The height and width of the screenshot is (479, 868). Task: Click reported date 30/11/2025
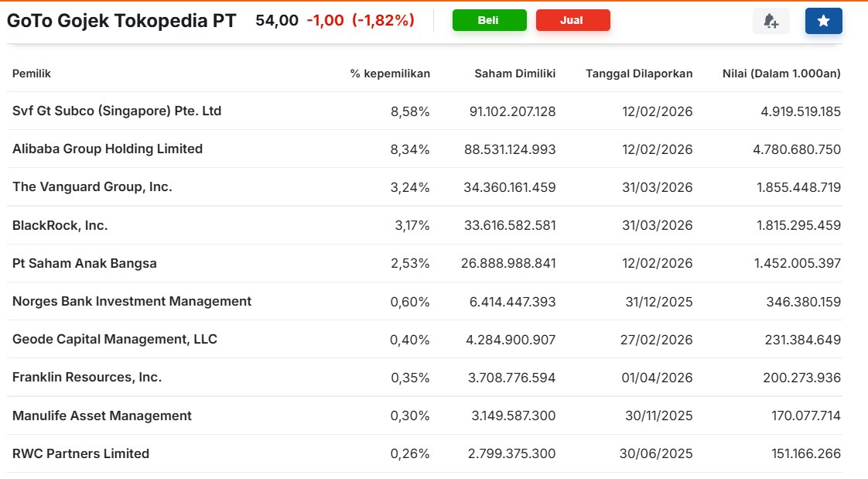click(659, 416)
